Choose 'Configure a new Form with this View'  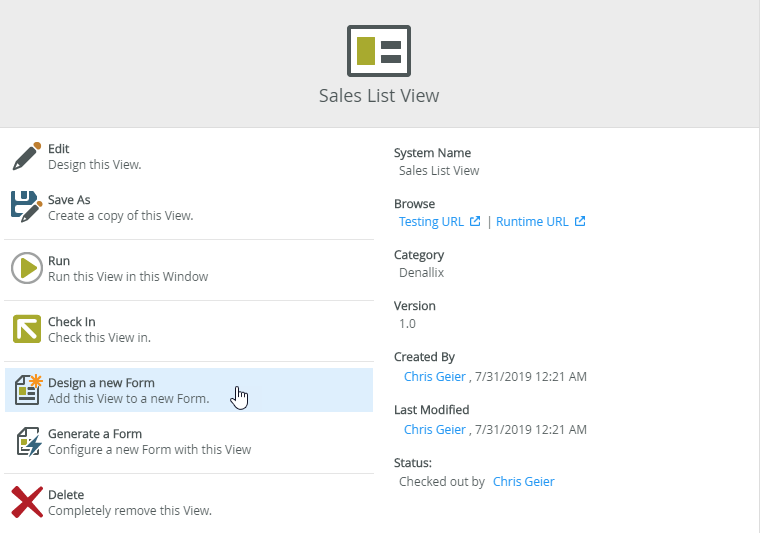(x=149, y=450)
